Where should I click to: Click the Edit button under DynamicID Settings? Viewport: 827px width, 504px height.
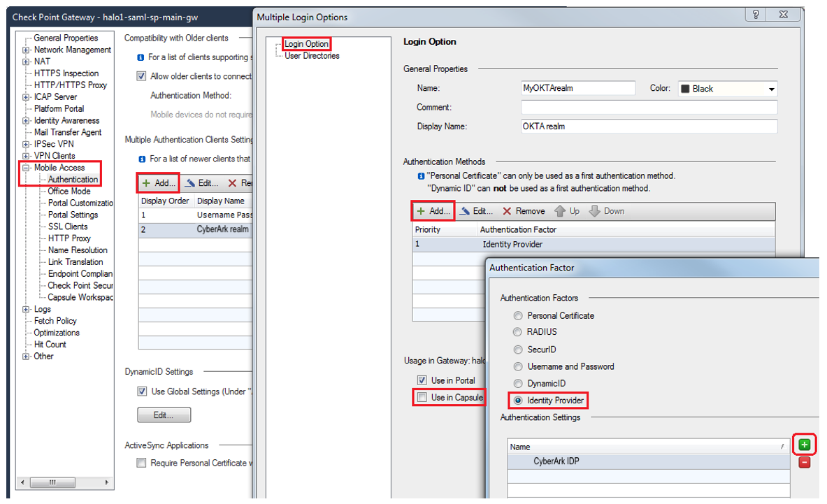pyautogui.click(x=164, y=415)
